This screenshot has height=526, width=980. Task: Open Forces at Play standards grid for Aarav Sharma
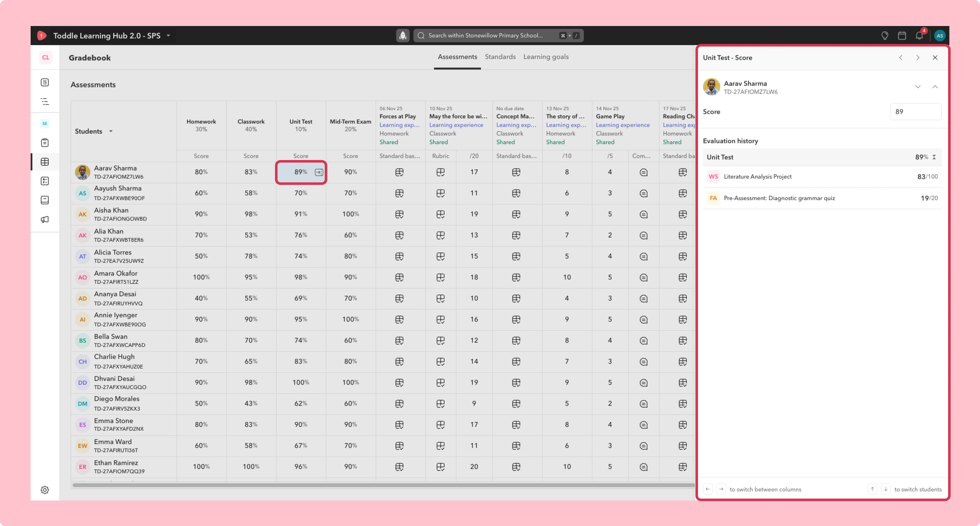point(399,173)
